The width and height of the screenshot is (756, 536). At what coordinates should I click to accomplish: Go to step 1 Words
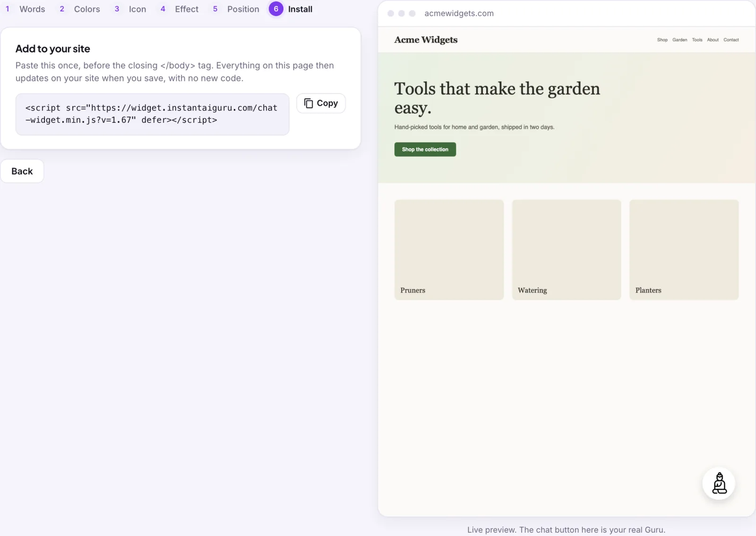25,9
